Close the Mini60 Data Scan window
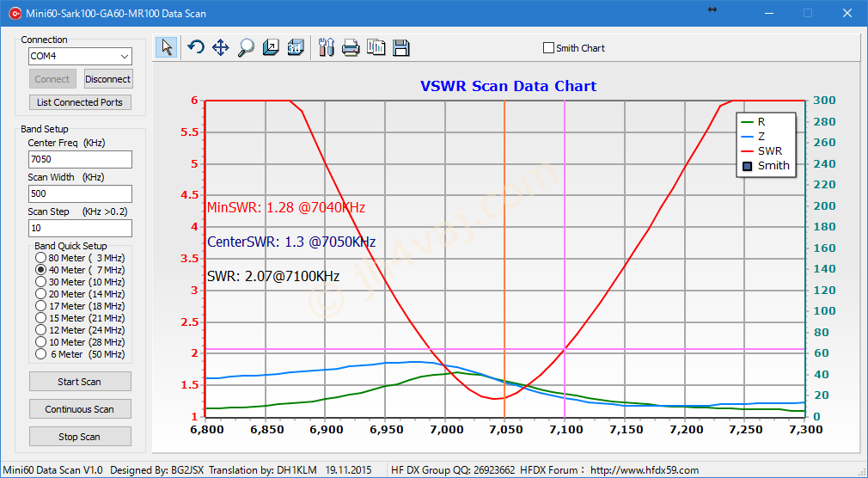This screenshot has height=478, width=868. (847, 13)
